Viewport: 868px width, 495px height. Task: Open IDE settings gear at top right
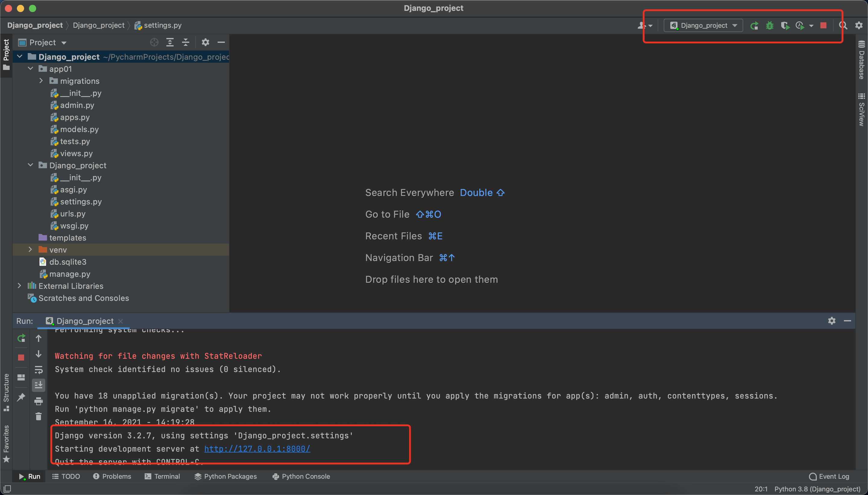tap(859, 26)
